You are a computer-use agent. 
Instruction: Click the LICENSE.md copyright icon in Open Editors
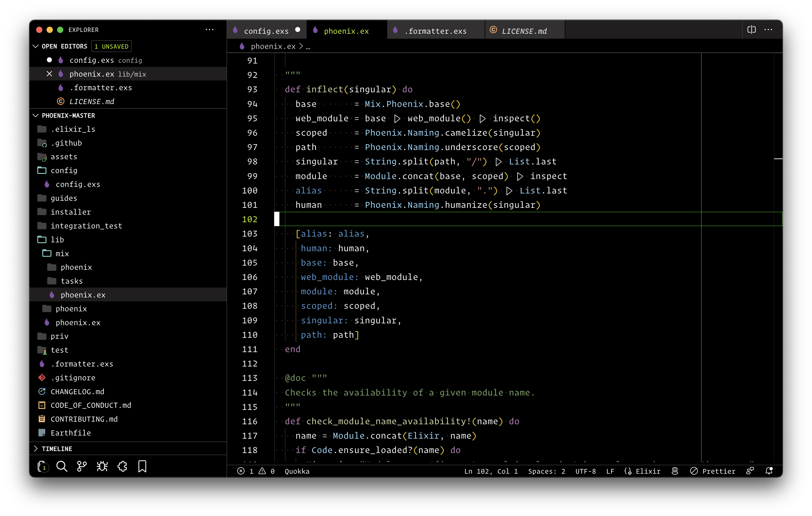point(61,101)
